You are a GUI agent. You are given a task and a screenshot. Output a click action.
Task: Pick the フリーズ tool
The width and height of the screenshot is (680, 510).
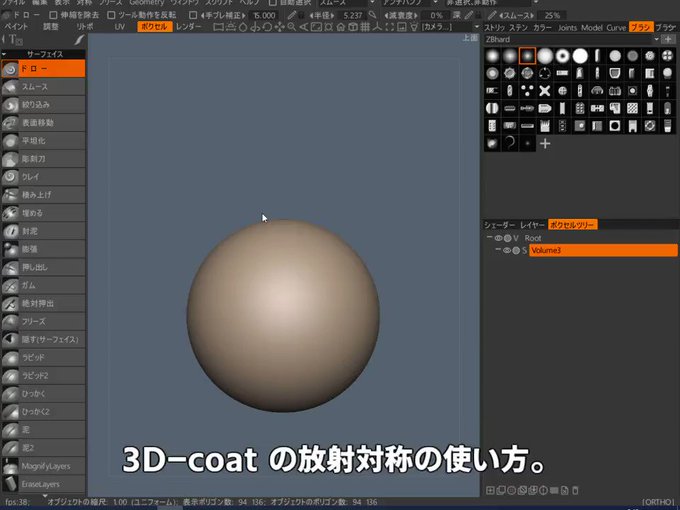[43, 322]
